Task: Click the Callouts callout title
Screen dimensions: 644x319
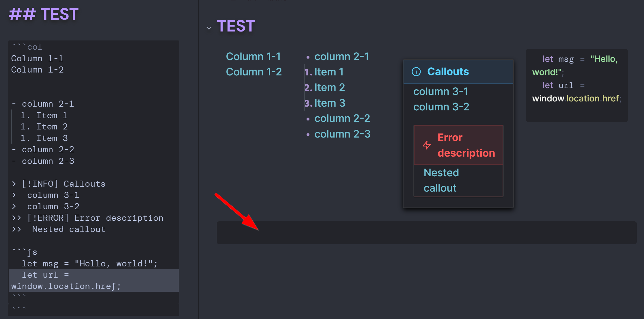Action: tap(448, 72)
